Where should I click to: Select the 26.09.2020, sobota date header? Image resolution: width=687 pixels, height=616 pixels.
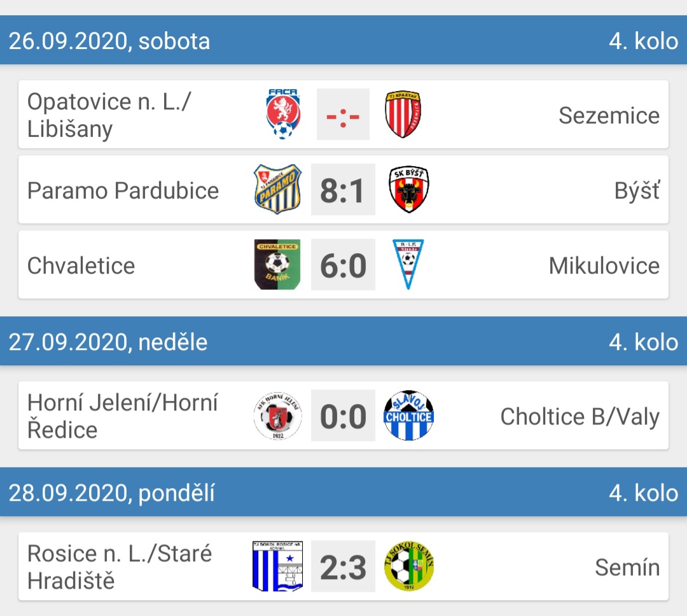(x=109, y=41)
